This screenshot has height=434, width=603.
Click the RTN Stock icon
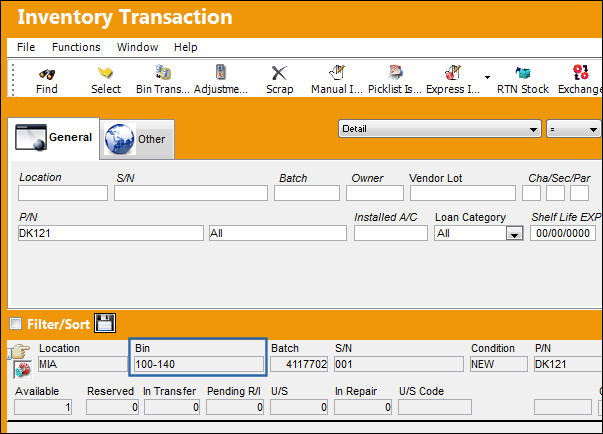click(x=523, y=72)
